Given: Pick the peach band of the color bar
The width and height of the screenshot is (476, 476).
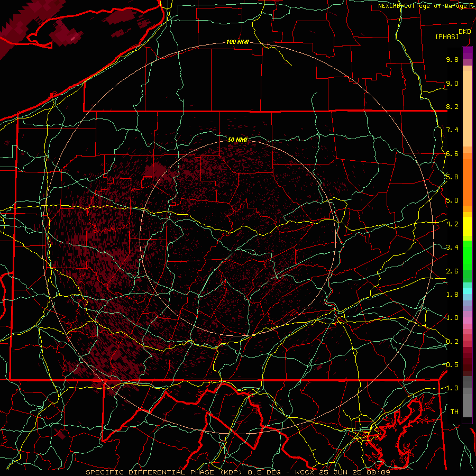Looking at the screenshot, I should tap(467, 108).
